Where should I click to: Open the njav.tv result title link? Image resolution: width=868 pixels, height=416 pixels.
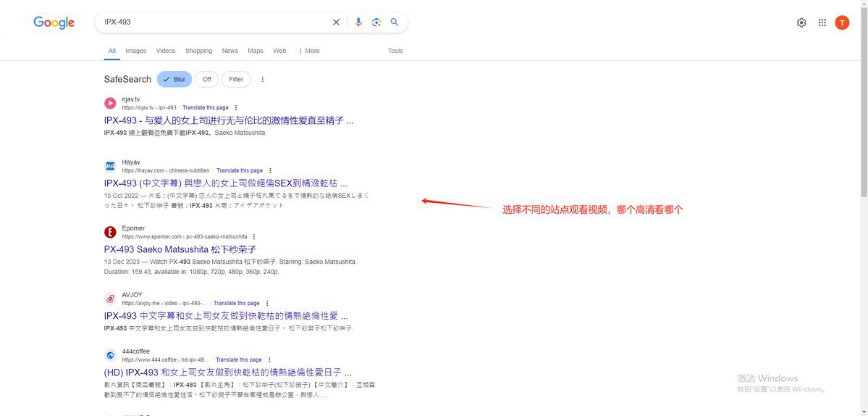[229, 120]
